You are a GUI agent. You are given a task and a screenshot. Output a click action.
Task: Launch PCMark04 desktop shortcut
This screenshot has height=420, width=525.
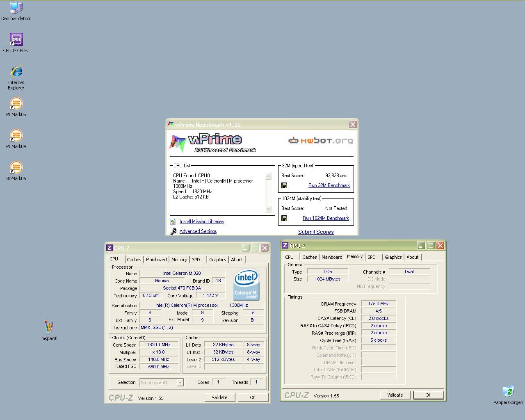point(16,139)
